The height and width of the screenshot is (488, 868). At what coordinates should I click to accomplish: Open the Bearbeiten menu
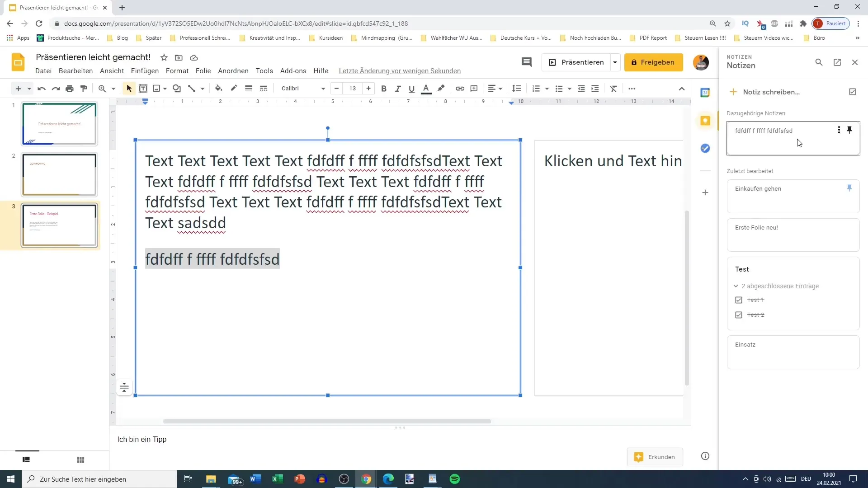[x=75, y=71]
